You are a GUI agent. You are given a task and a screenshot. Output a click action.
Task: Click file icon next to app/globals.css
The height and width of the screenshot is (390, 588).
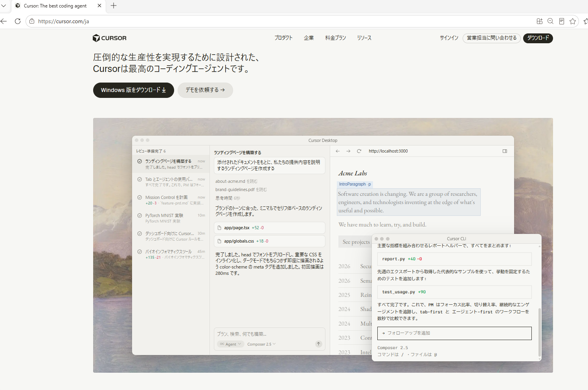coord(220,241)
